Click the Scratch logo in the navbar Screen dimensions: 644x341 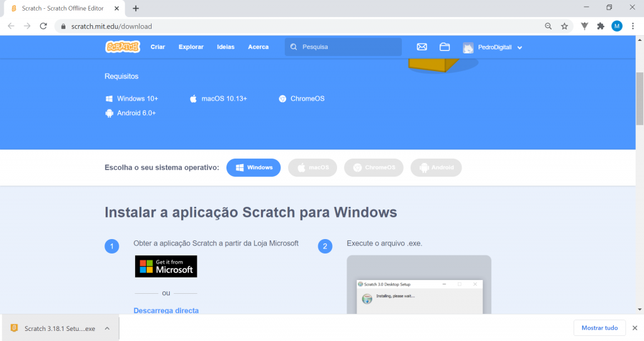pyautogui.click(x=123, y=47)
